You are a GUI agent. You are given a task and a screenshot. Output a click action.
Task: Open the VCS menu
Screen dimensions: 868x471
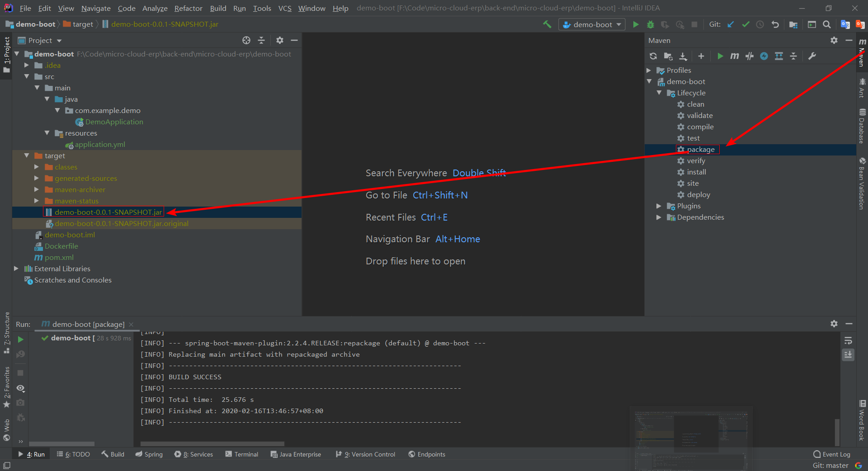285,8
